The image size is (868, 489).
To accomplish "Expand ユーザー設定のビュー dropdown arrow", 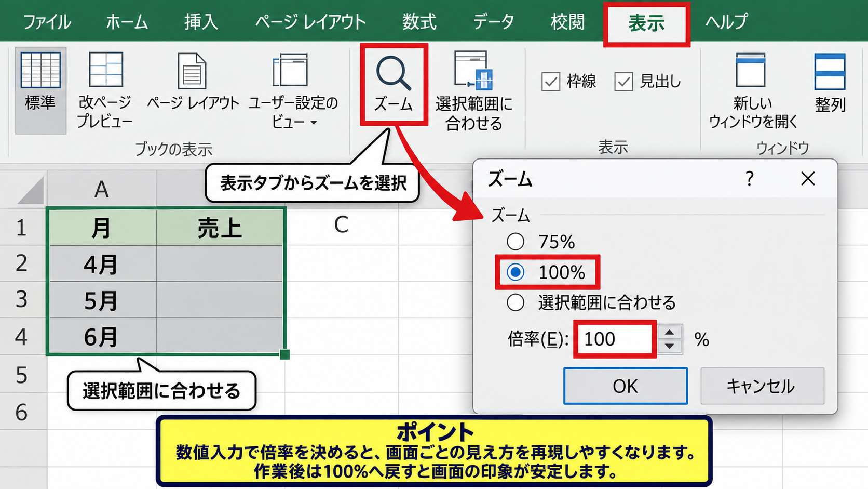I will pos(314,123).
